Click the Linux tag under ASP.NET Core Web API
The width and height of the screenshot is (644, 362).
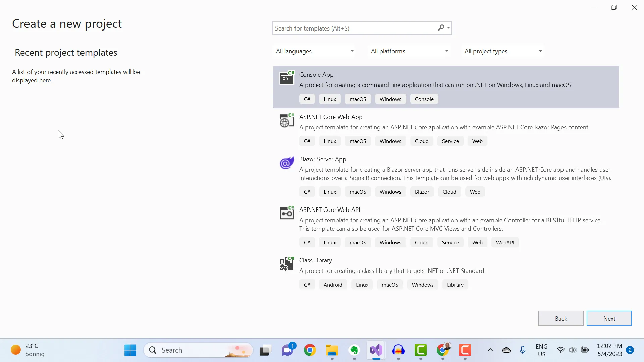click(330, 242)
